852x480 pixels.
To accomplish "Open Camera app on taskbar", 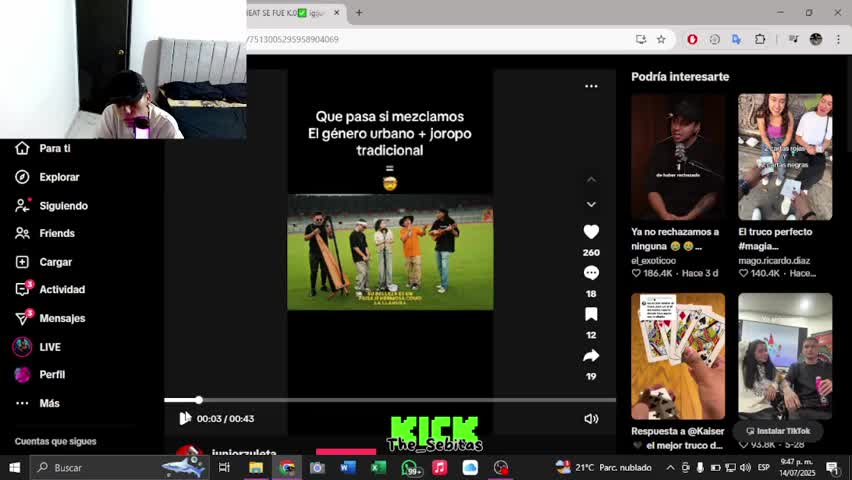I will pyautogui.click(x=317, y=467).
